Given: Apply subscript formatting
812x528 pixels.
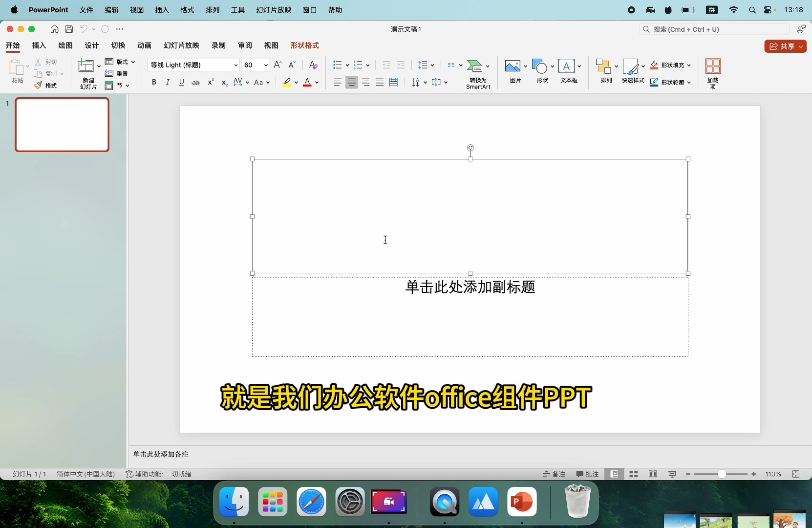Looking at the screenshot, I should (224, 82).
